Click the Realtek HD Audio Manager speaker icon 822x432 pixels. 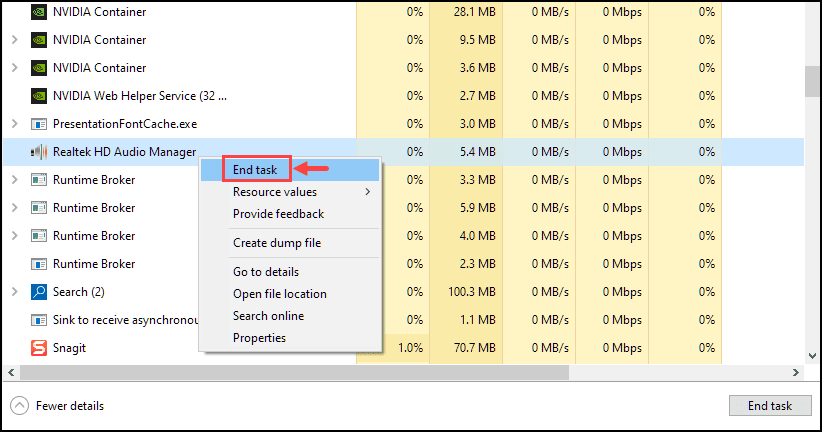[39, 152]
